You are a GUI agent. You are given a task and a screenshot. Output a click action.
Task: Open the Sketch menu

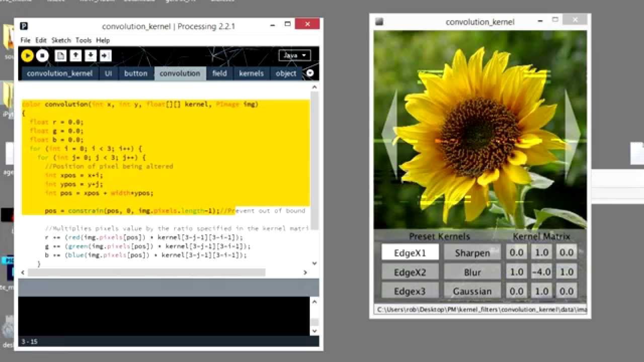pos(61,40)
